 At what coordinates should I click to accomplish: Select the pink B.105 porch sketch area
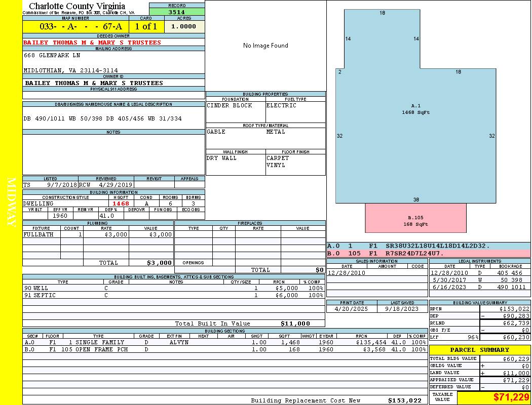[415, 218]
